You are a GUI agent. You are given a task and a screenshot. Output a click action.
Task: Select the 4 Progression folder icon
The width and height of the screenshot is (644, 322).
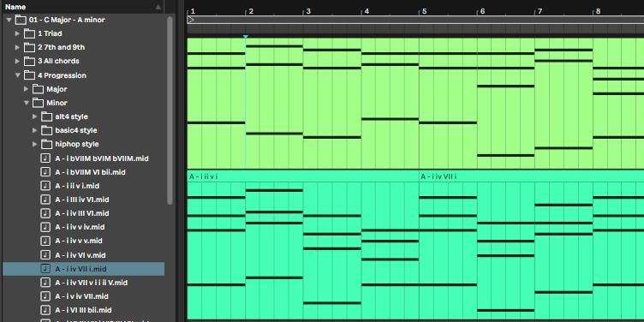[x=29, y=75]
